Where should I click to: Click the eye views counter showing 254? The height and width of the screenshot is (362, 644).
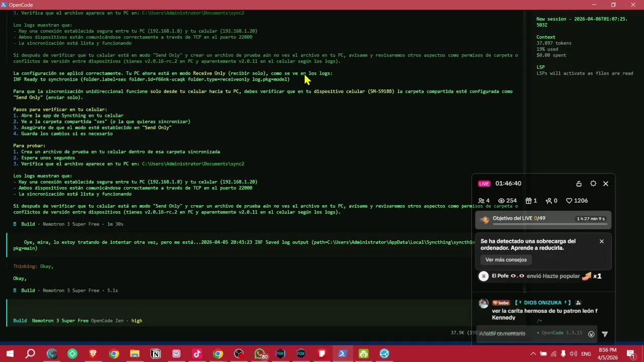(x=508, y=201)
